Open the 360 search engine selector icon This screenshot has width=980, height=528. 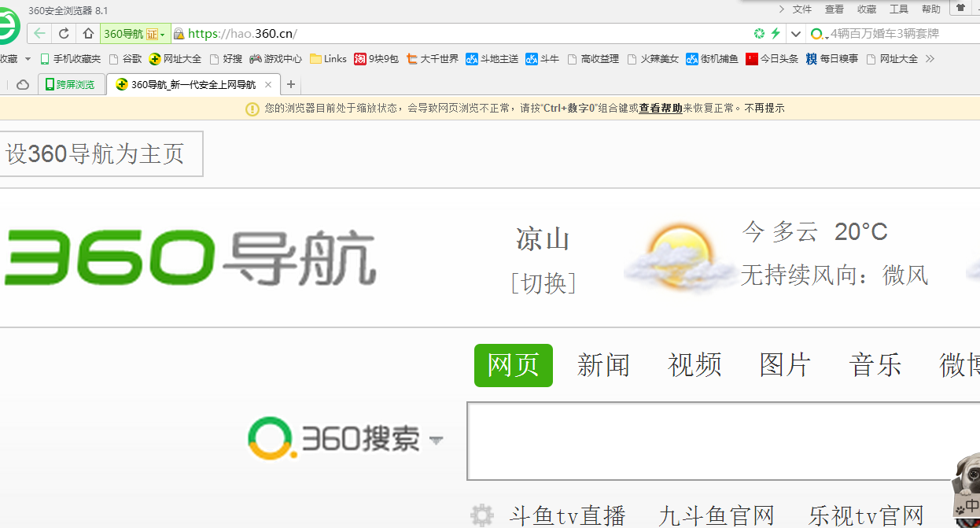coord(820,34)
